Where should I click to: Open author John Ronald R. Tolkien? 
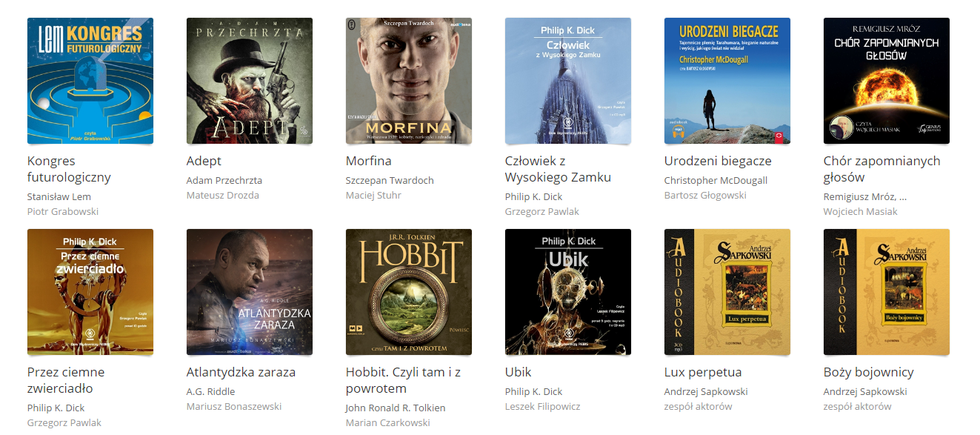396,408
